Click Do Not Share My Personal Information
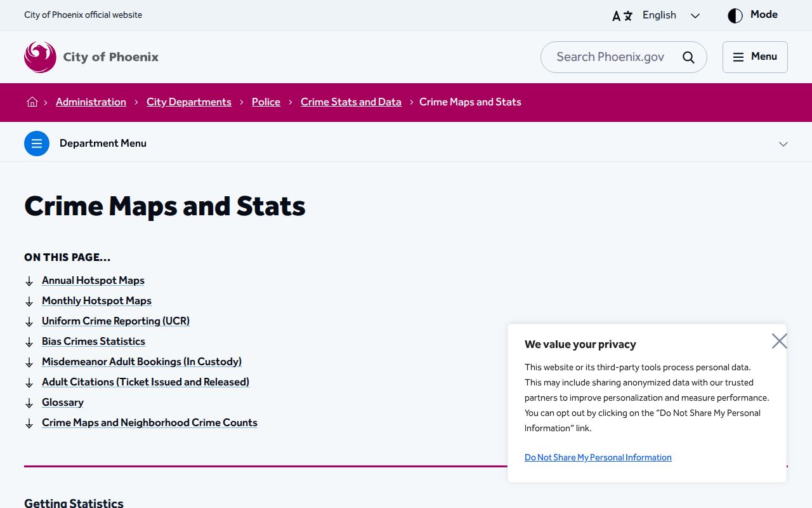The width and height of the screenshot is (812, 508). click(x=598, y=457)
